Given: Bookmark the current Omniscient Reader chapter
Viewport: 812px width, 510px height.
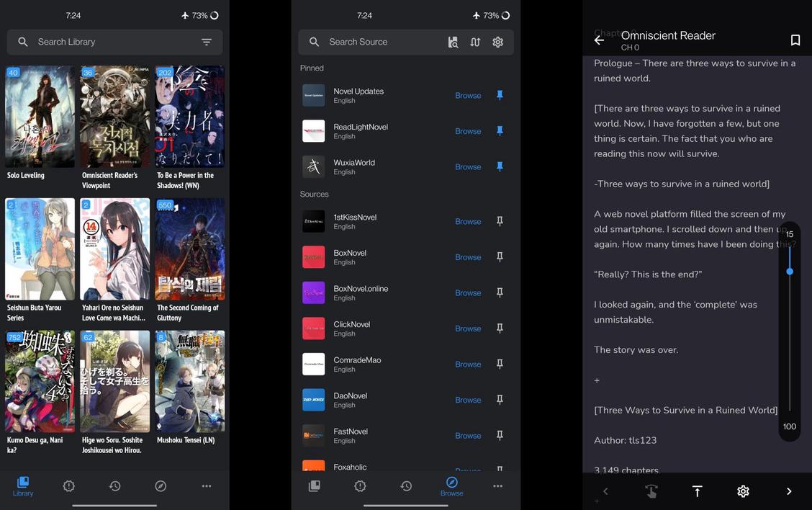Looking at the screenshot, I should click(x=795, y=40).
